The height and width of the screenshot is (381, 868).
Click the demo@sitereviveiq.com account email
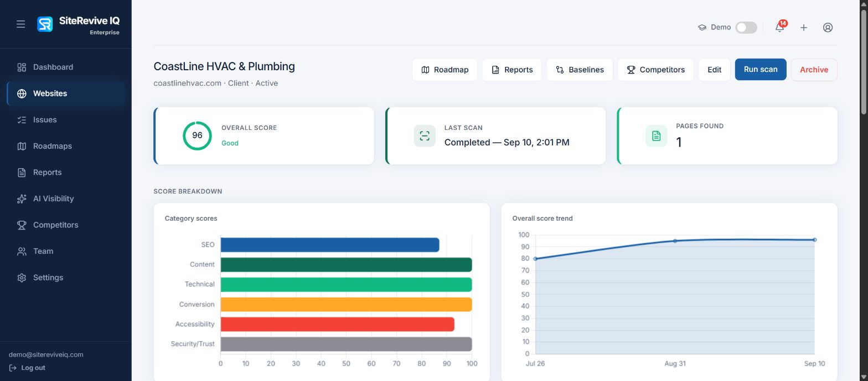pyautogui.click(x=46, y=354)
